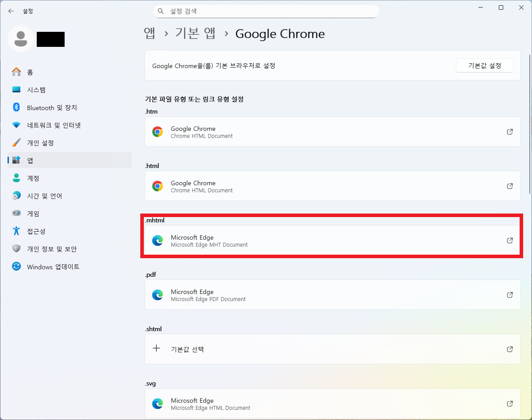Open external-link icon for .pdf default
The height and width of the screenshot is (420, 532).
click(510, 295)
